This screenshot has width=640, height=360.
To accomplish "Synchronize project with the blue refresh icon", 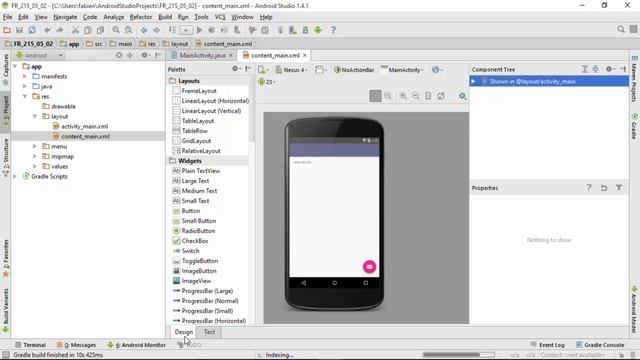I will coord(32,30).
